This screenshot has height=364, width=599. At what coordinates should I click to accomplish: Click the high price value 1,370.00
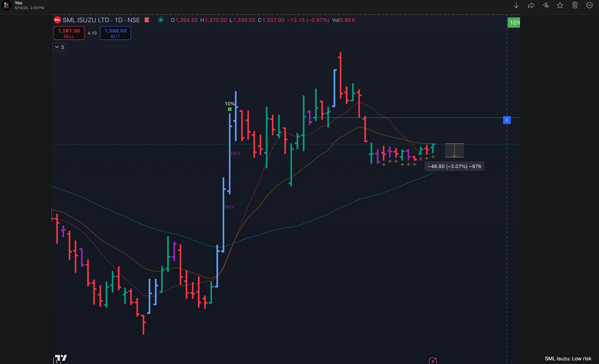tap(216, 20)
